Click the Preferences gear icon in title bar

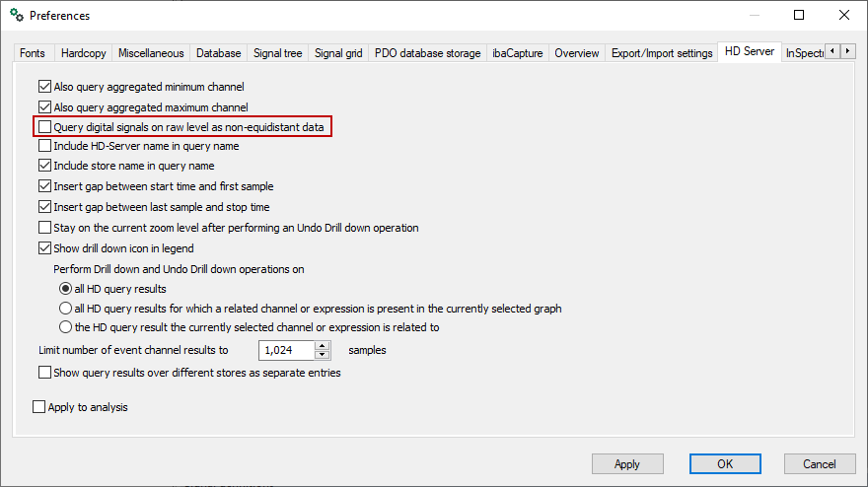(15, 16)
